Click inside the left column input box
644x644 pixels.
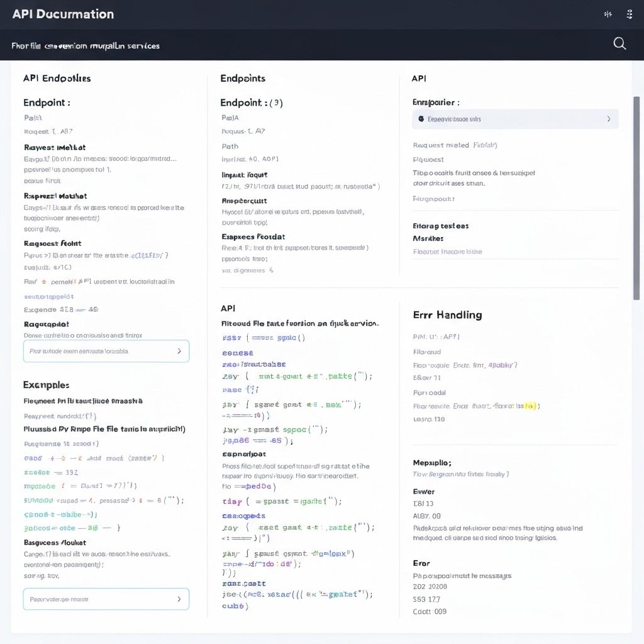(101, 351)
